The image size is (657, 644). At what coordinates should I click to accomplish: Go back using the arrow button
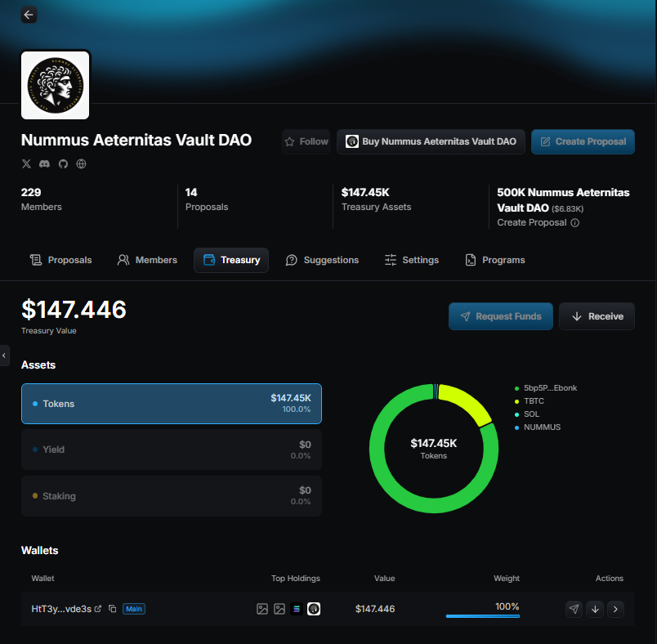pyautogui.click(x=29, y=15)
